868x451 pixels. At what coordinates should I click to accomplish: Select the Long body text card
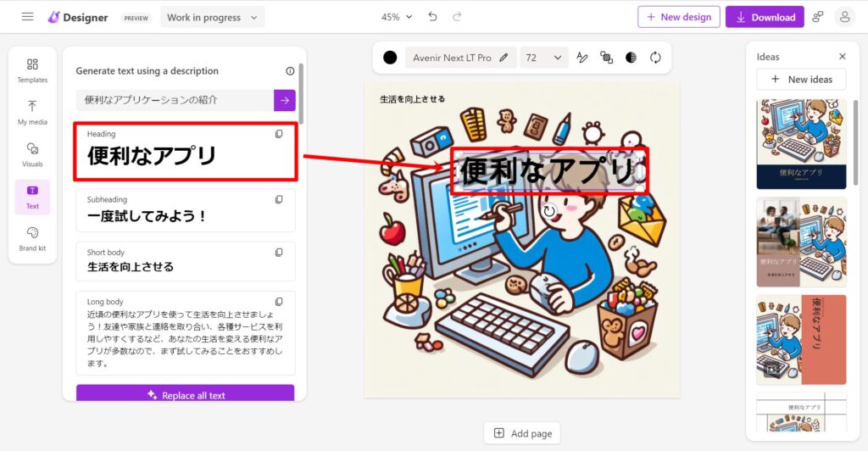186,333
